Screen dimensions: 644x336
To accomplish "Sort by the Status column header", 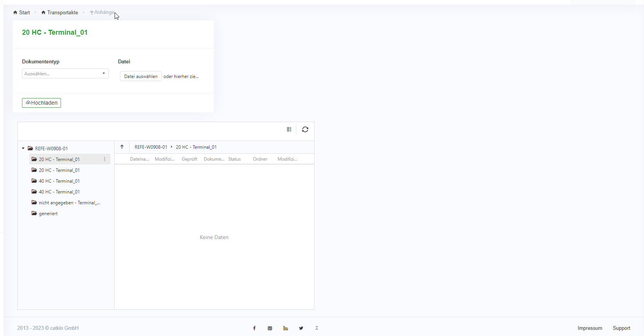I will 234,159.
